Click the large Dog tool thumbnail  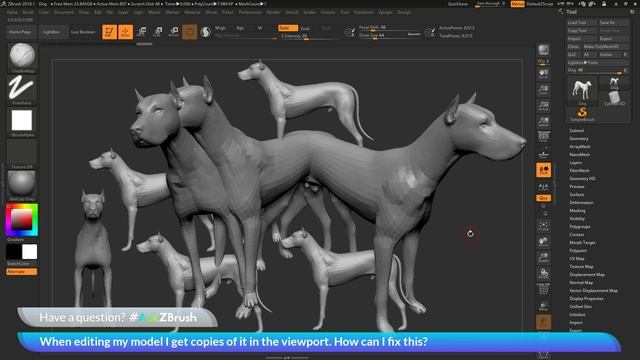tap(582, 91)
